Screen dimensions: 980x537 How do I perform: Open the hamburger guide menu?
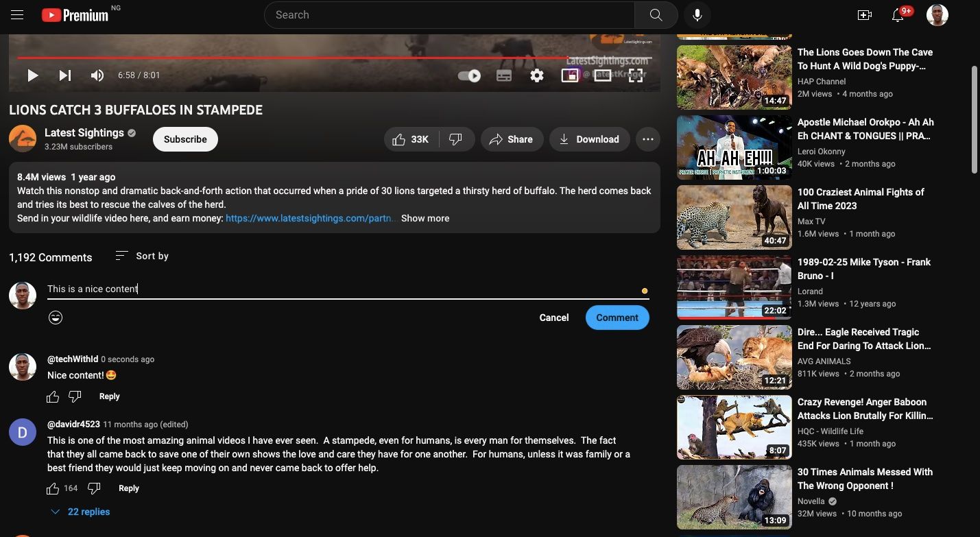17,14
